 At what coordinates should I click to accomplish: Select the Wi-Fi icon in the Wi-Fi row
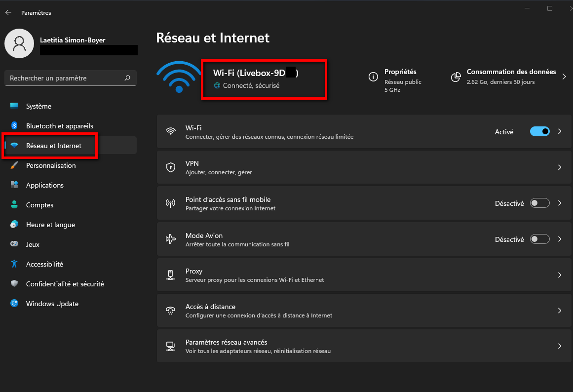pos(171,131)
